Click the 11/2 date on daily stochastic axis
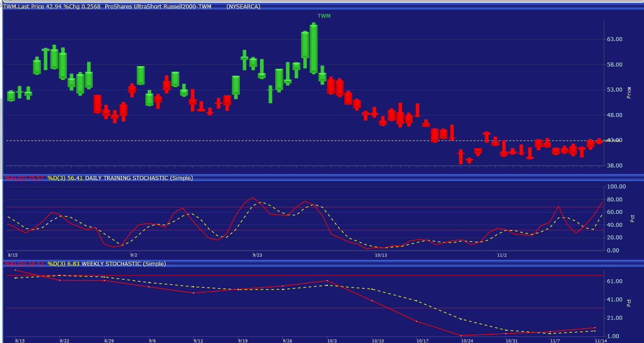Viewport: 644px width, 343px height. (502, 255)
